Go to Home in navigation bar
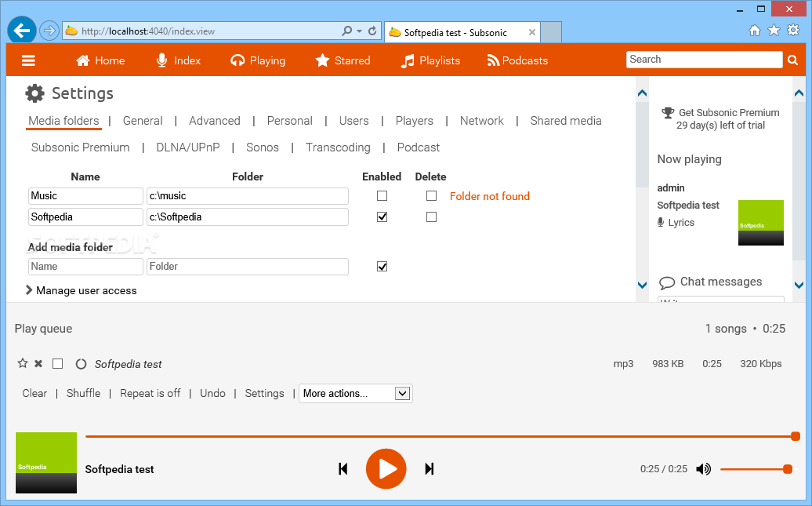Image resolution: width=812 pixels, height=506 pixels. (x=100, y=60)
